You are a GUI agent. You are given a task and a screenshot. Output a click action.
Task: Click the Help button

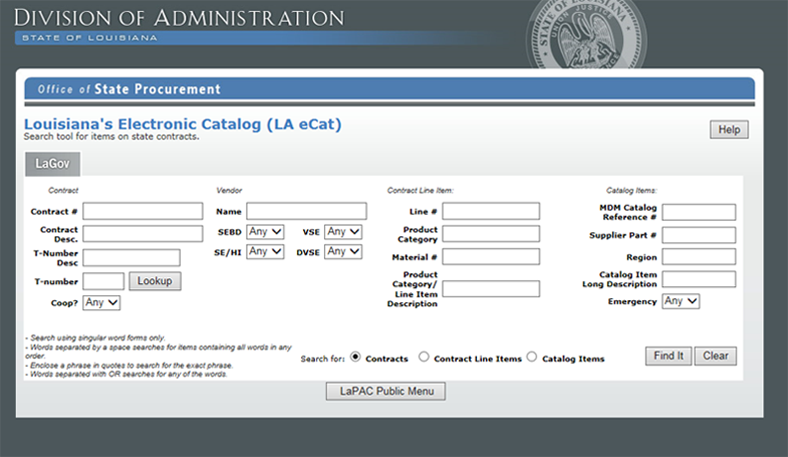[x=729, y=130]
